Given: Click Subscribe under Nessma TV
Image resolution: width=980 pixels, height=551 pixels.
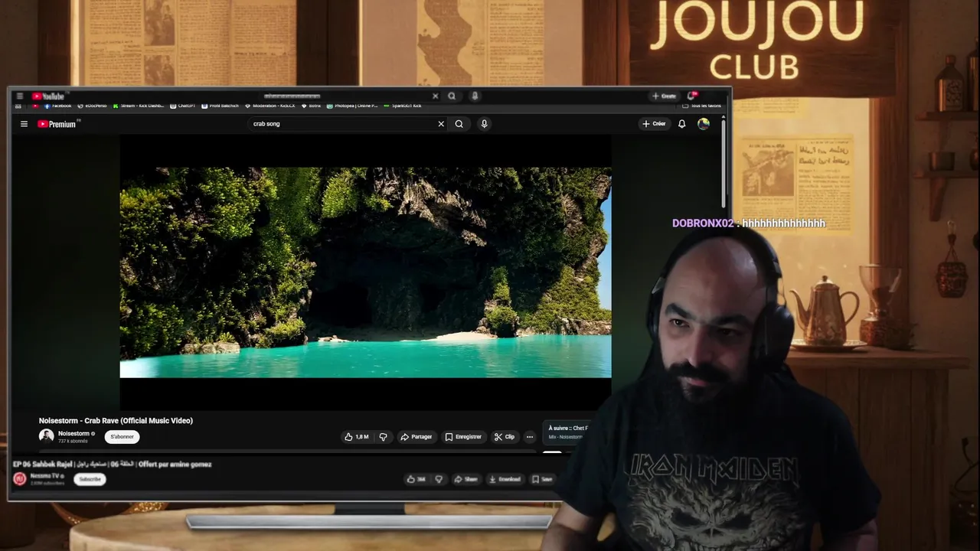Looking at the screenshot, I should pyautogui.click(x=90, y=479).
